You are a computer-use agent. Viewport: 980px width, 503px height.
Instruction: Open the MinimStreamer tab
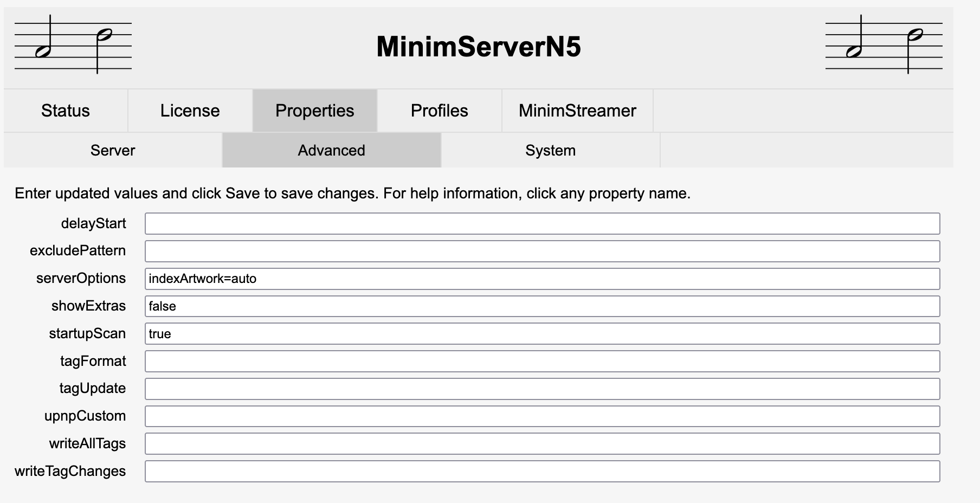(x=577, y=111)
